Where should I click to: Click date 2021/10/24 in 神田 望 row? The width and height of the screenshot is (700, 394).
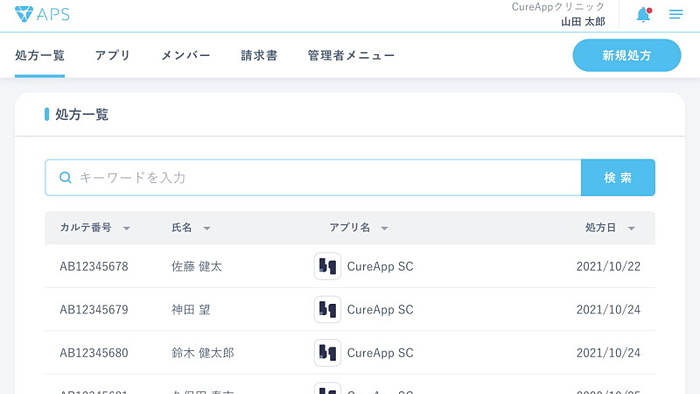(608, 309)
